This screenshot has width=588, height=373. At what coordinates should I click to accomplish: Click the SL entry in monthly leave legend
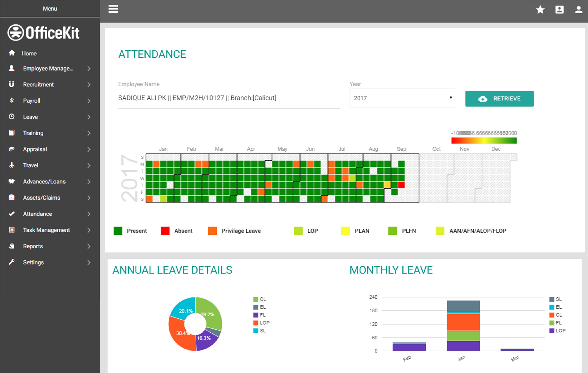point(556,299)
